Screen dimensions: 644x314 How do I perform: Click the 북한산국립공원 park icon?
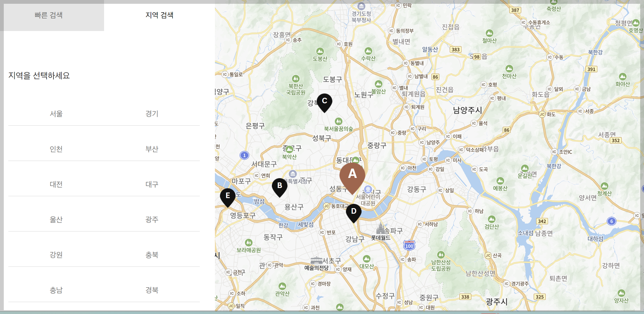coord(296,78)
